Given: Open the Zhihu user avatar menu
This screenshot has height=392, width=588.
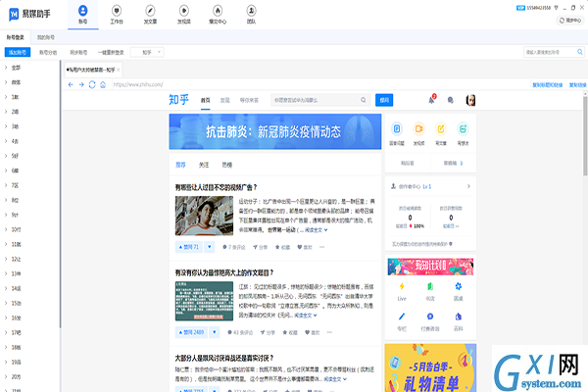Looking at the screenshot, I should 470,100.
